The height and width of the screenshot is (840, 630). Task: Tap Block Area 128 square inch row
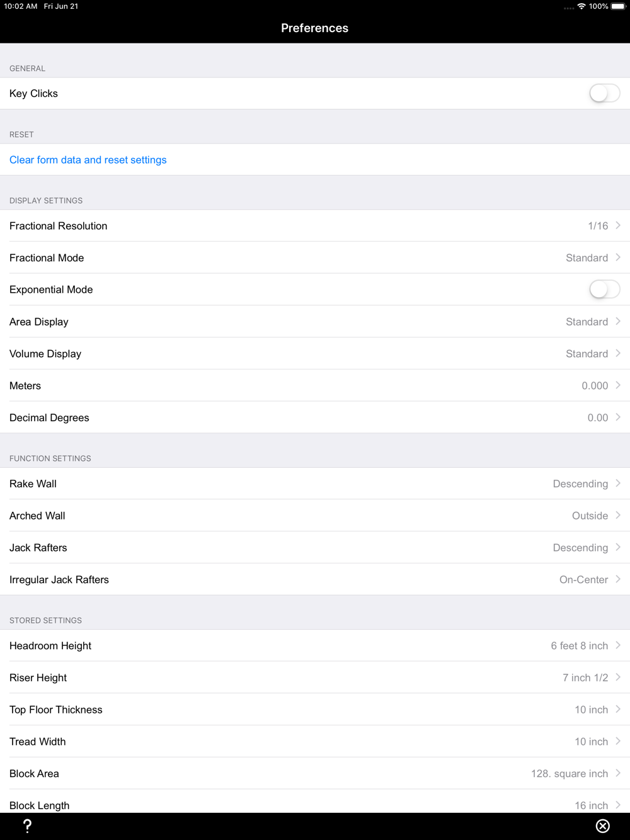315,773
